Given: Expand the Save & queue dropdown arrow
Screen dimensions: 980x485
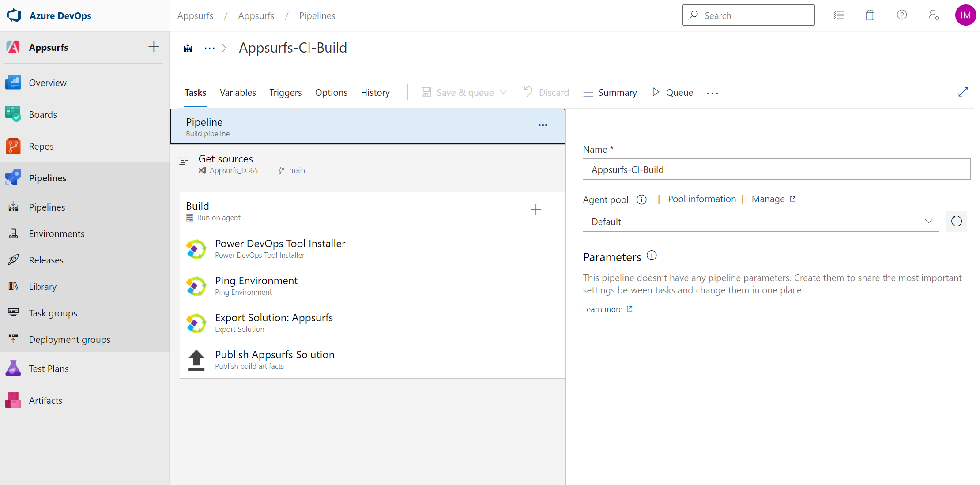Looking at the screenshot, I should (504, 92).
